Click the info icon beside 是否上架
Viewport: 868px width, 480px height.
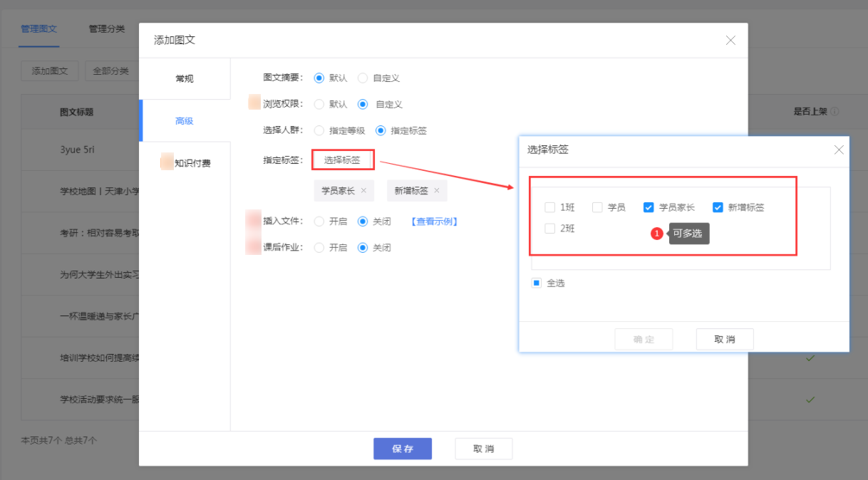(x=835, y=112)
